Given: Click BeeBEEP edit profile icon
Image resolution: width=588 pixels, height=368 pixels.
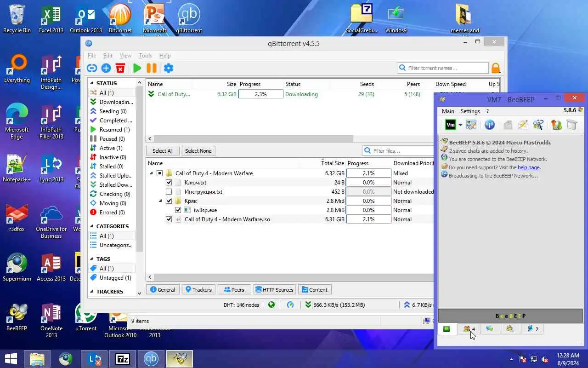Looking at the screenshot, I should [x=471, y=125].
